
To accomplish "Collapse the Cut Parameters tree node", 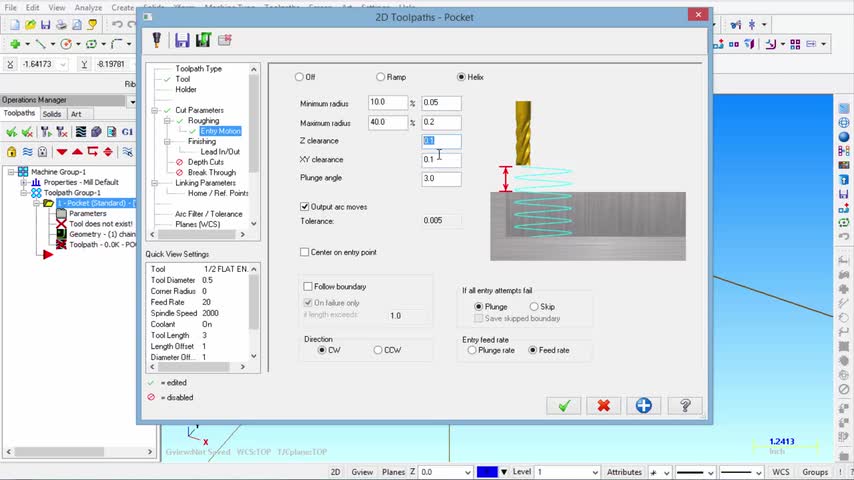I will tap(155, 110).
